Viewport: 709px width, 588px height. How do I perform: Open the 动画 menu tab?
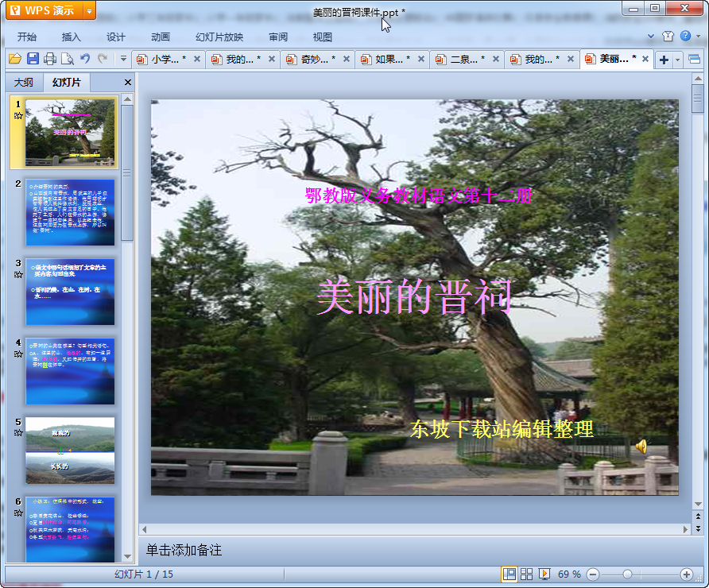(x=161, y=37)
